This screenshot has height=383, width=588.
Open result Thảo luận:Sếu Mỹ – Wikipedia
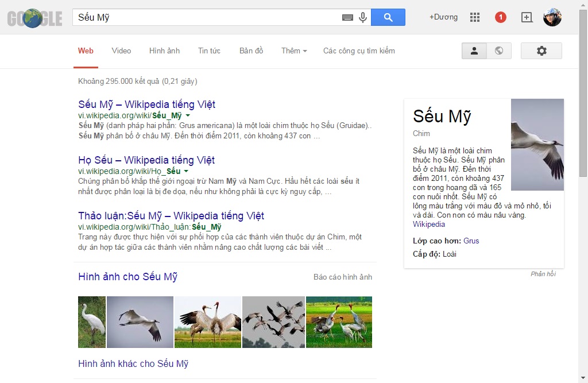point(171,216)
